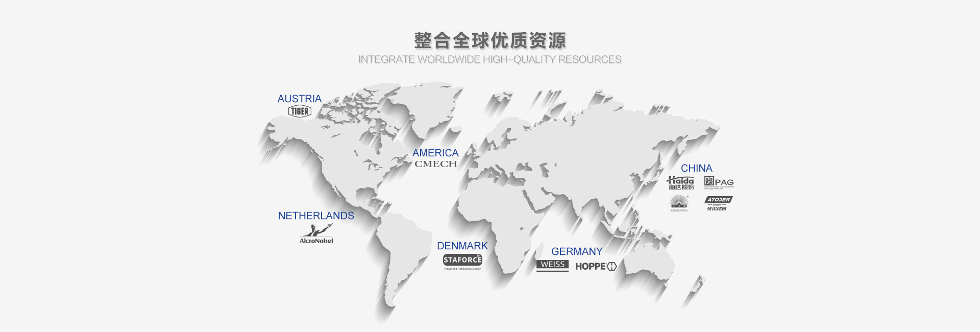Click the TIGER brand logo under Austria
Screen dimensions: 980x332
300,111
